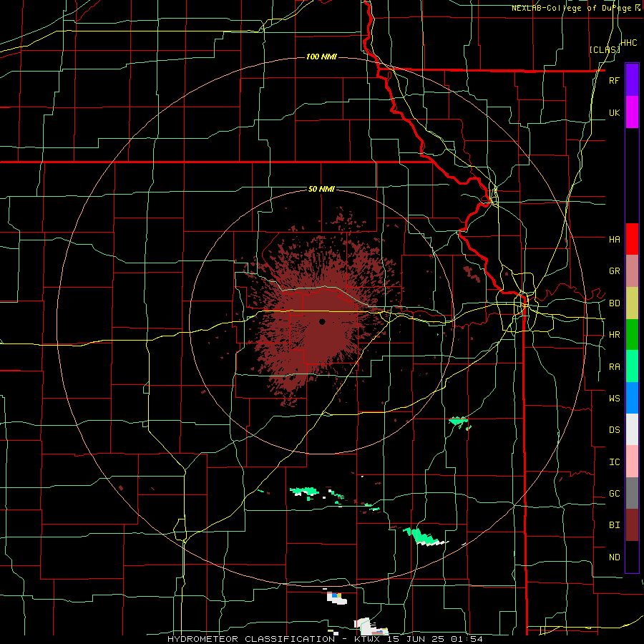The image size is (644, 644).
Task: Click the BD label beside the legend
Action: [x=614, y=303]
